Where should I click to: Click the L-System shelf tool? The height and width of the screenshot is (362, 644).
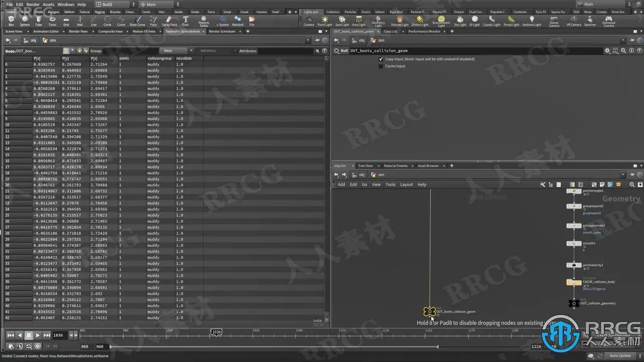pos(222,21)
